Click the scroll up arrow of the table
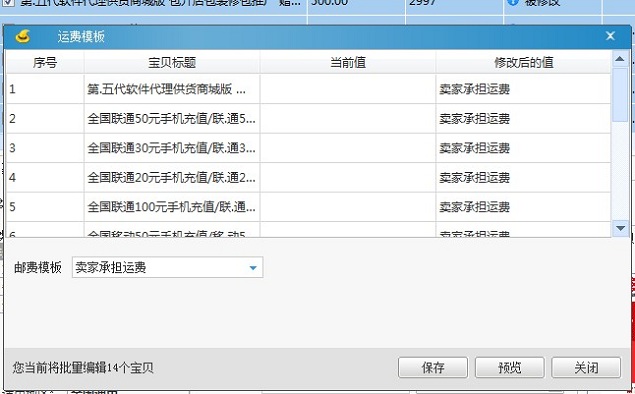 620,59
